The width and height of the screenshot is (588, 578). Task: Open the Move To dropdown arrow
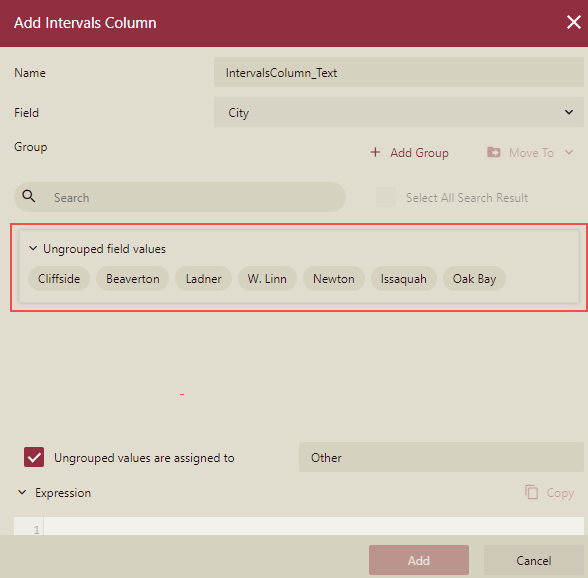[569, 152]
